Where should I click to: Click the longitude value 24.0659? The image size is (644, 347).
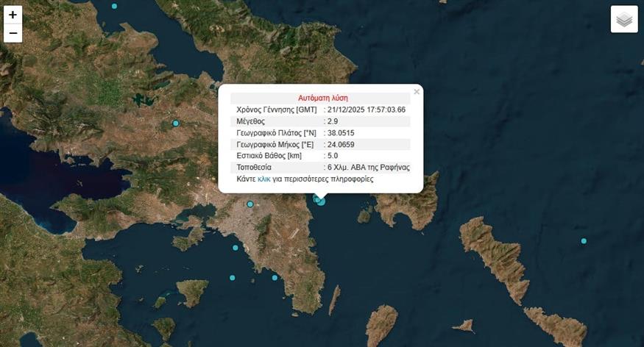click(341, 144)
